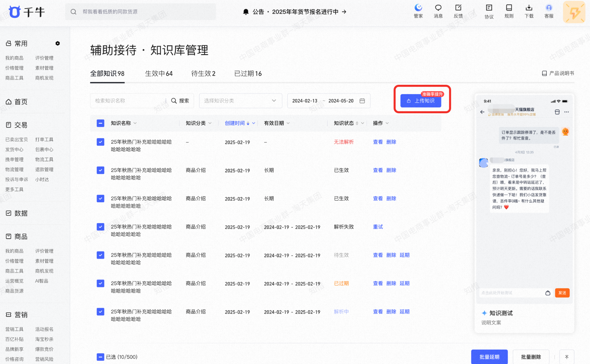The width and height of the screenshot is (590, 364).
Task: Expand the 有效日期 column filter
Action: tap(288, 123)
